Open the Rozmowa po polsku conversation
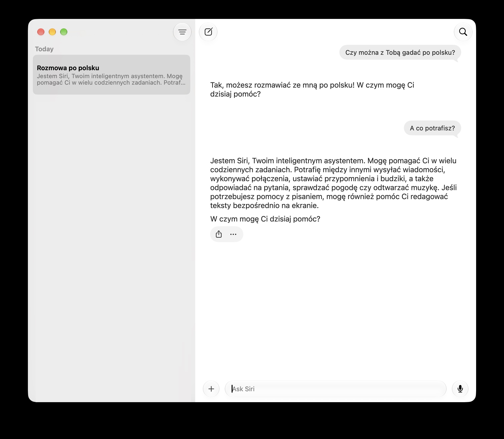Viewport: 504px width, 439px height. tap(112, 75)
